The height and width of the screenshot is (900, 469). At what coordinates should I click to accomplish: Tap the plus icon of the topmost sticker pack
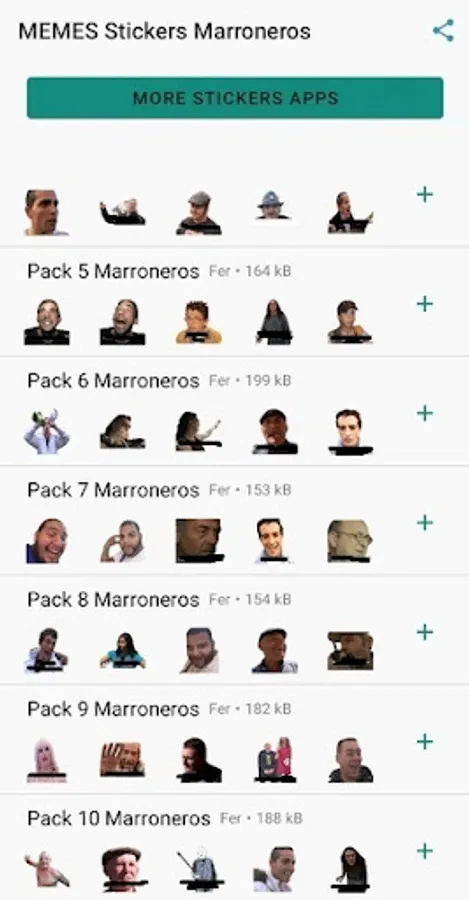click(x=425, y=194)
